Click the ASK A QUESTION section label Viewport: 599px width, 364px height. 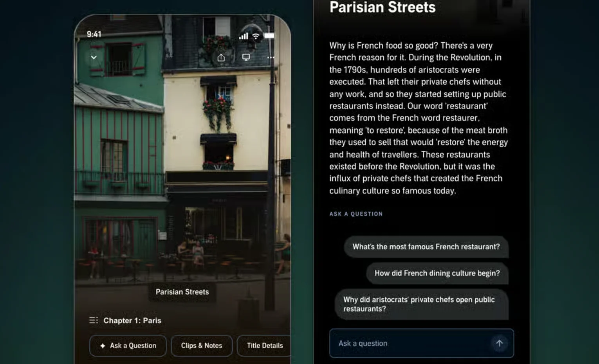click(x=356, y=214)
